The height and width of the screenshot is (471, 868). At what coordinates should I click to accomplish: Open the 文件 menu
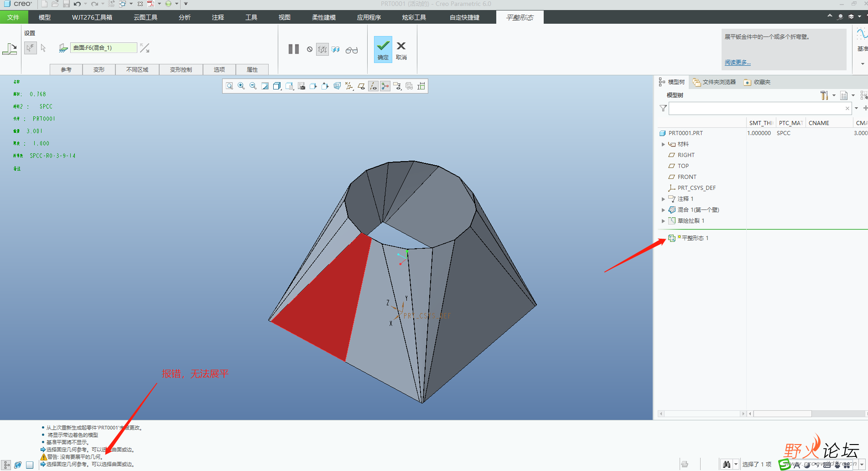(x=14, y=17)
